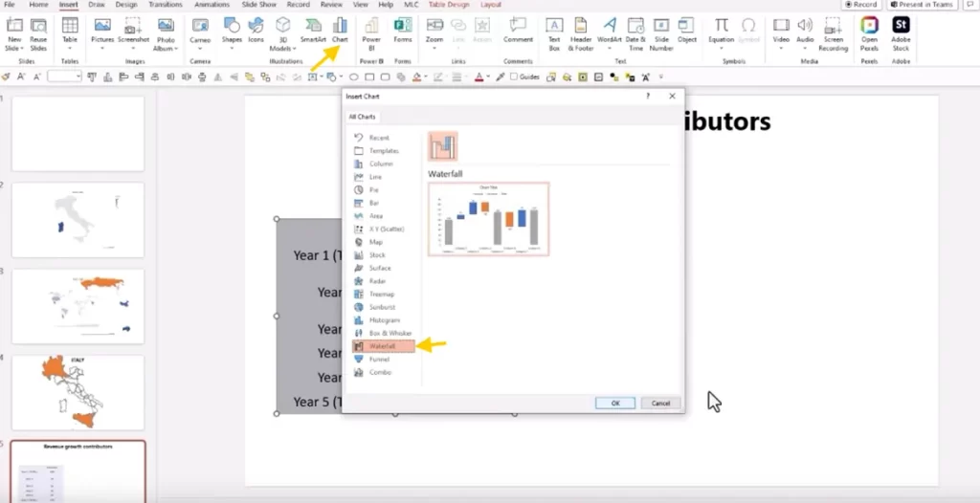Select X Y (Scatter) chart type
Screen dimensions: 980x503
383,229
